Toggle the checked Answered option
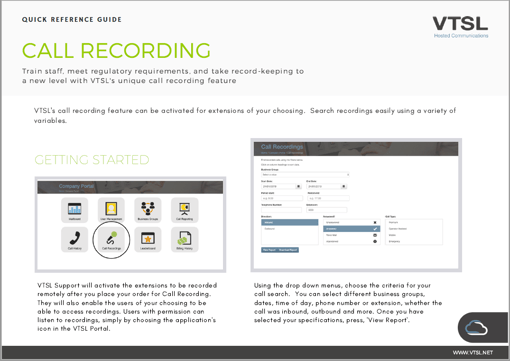This screenshot has width=510, height=361. [x=352, y=229]
